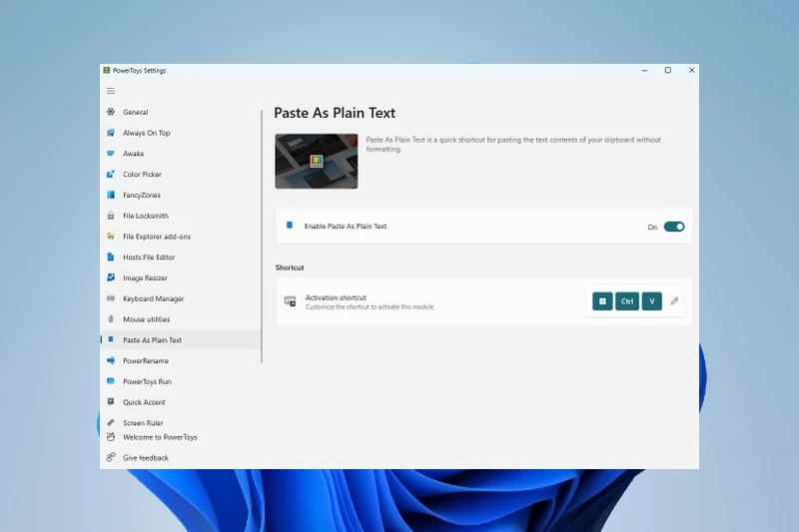
Task: Select Hosts File Editor entry
Action: [x=181, y=258]
